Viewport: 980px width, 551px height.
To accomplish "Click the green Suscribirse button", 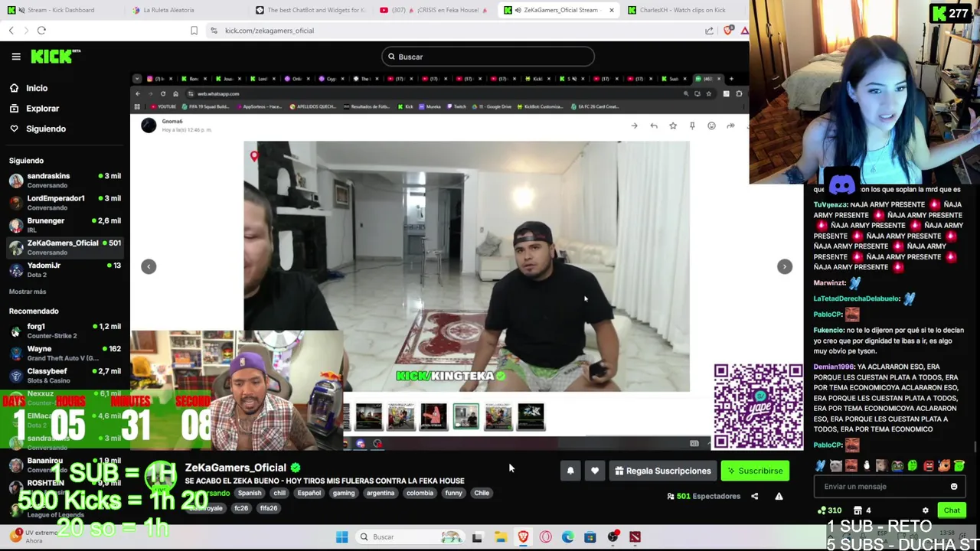I will click(x=755, y=471).
